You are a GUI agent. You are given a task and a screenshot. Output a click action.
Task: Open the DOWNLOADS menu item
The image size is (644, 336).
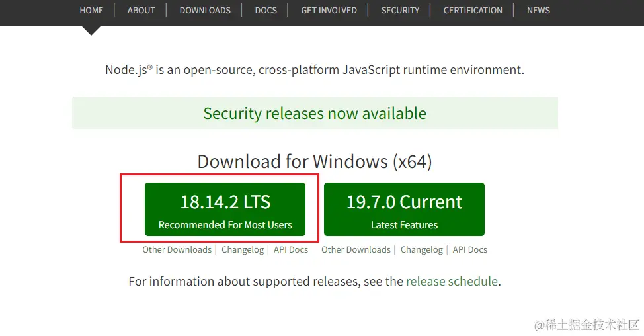[205, 11]
